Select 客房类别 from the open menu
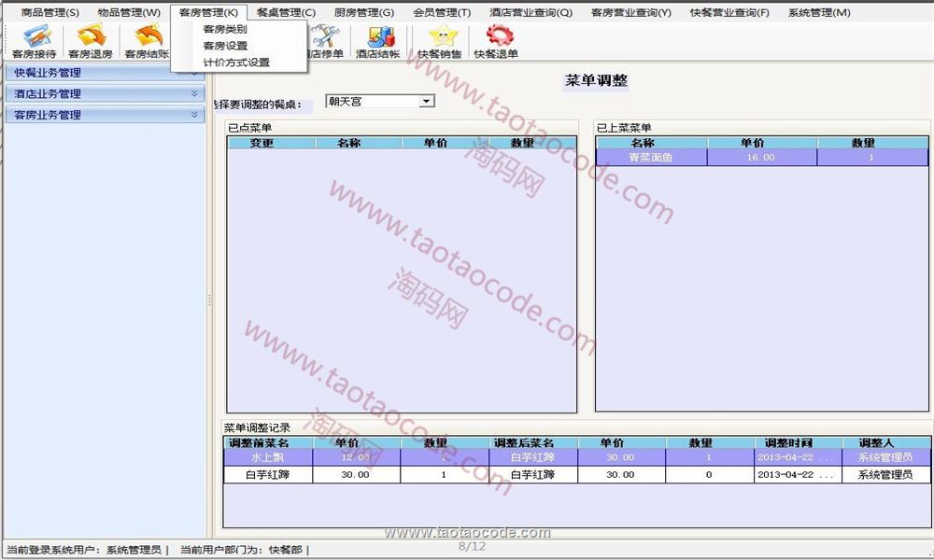This screenshot has height=560, width=934. [x=225, y=29]
